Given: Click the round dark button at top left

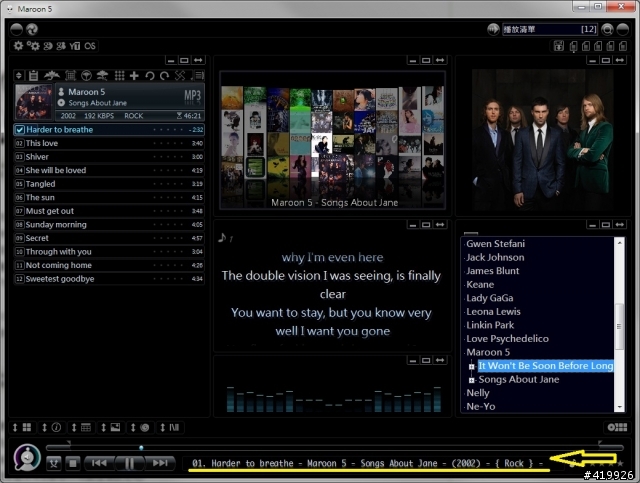Looking at the screenshot, I should pos(16,29).
